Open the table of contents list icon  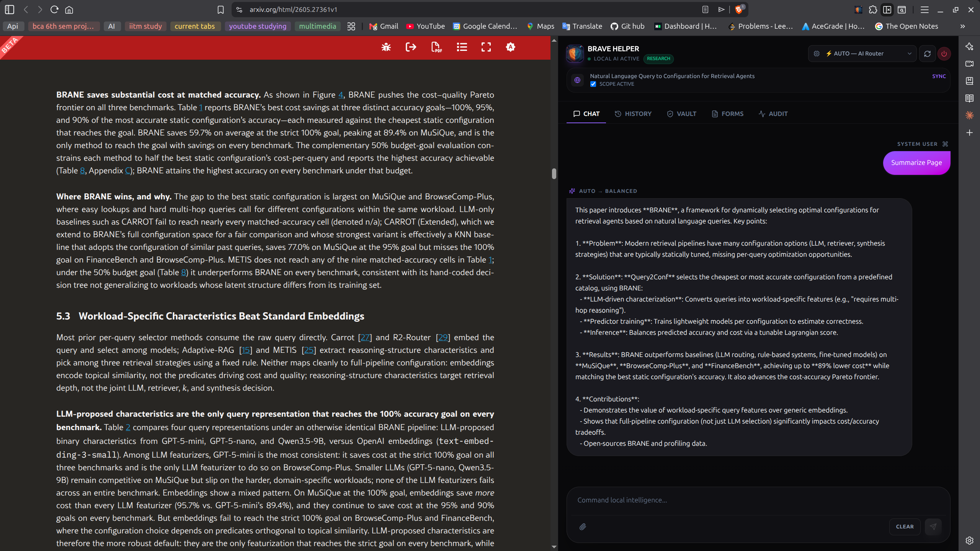coord(462,47)
